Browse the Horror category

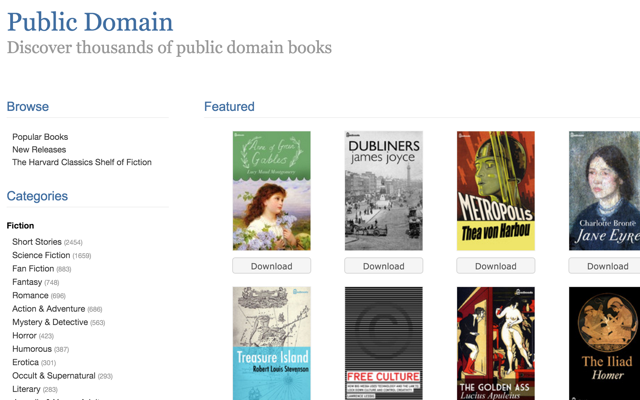coord(25,336)
